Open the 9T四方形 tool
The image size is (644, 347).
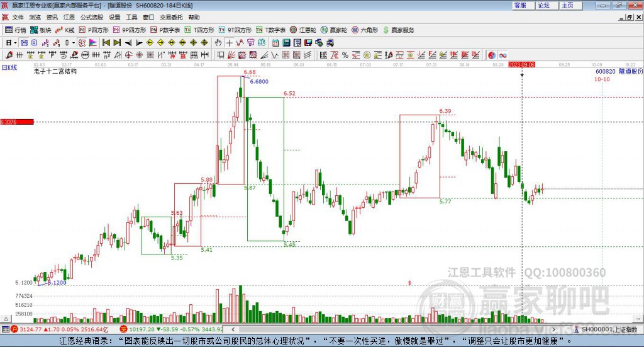click(x=235, y=30)
